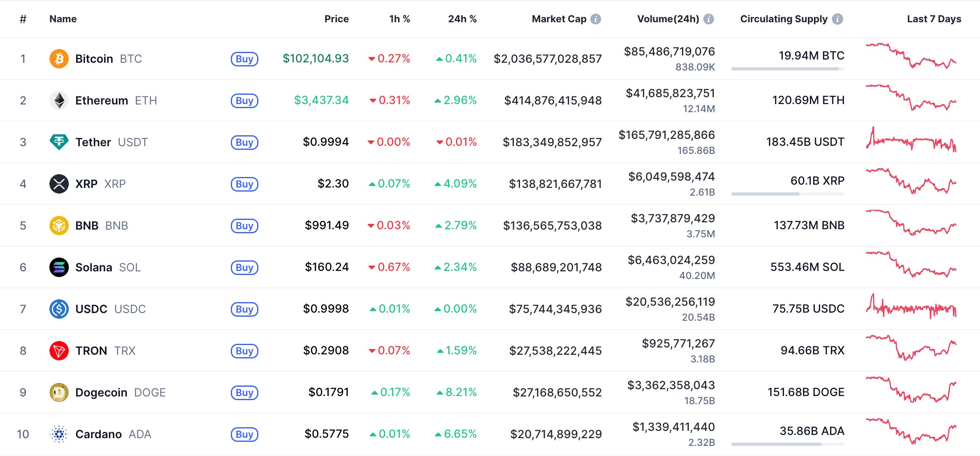
Task: Click the Circulating Supply info icon
Action: [x=837, y=19]
